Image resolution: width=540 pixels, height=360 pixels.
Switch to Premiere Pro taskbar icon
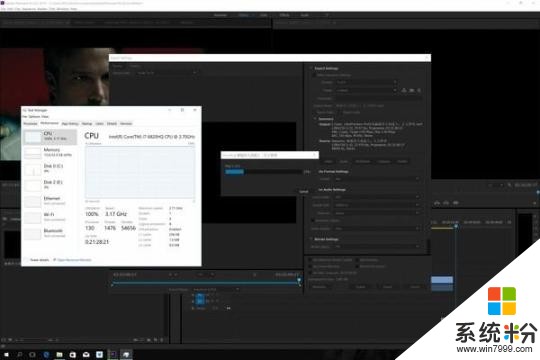(x=113, y=354)
